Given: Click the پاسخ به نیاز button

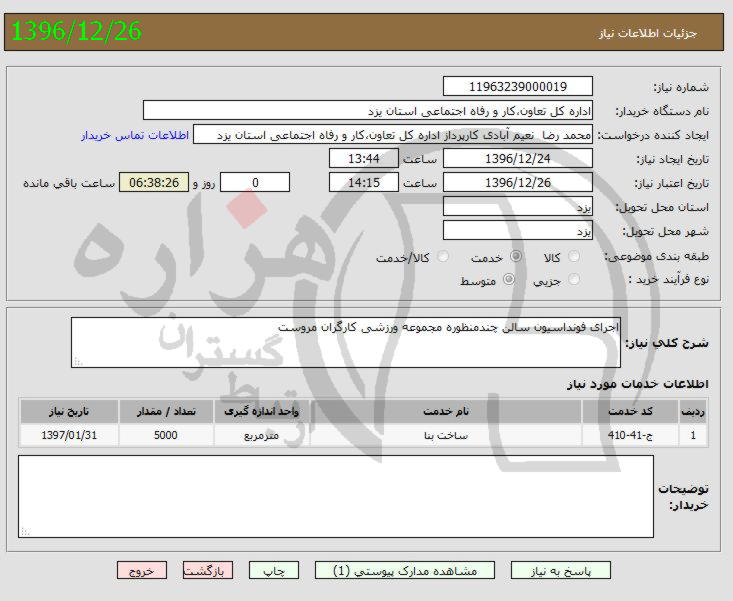Looking at the screenshot, I should [561, 571].
